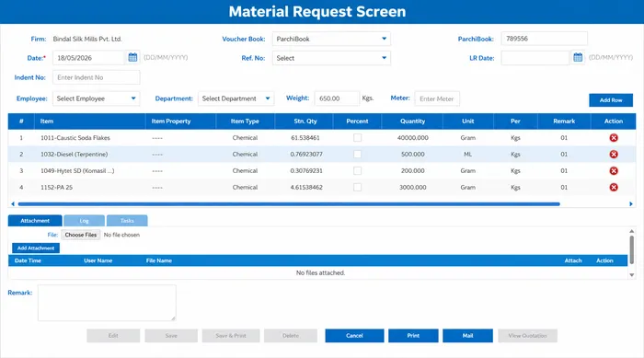Tick Percent checkbox for Hytet SD
Viewport: 644px width, 358px height.
(x=357, y=170)
